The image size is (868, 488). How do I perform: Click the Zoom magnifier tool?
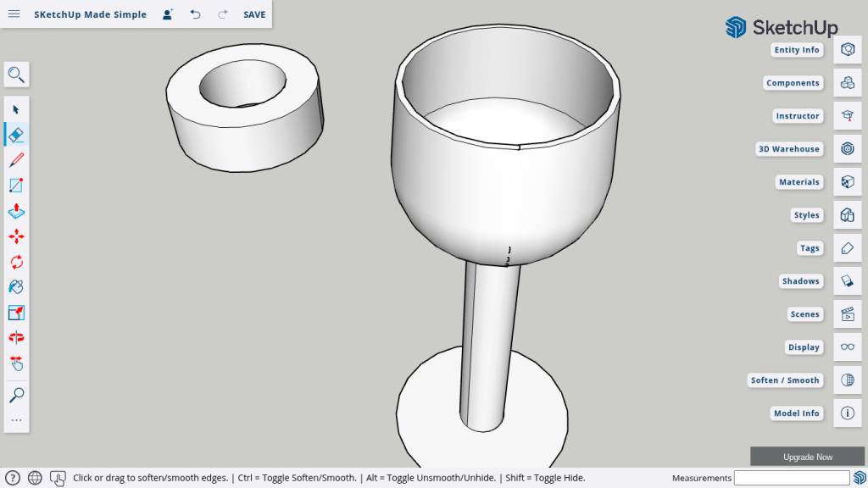coord(16,395)
